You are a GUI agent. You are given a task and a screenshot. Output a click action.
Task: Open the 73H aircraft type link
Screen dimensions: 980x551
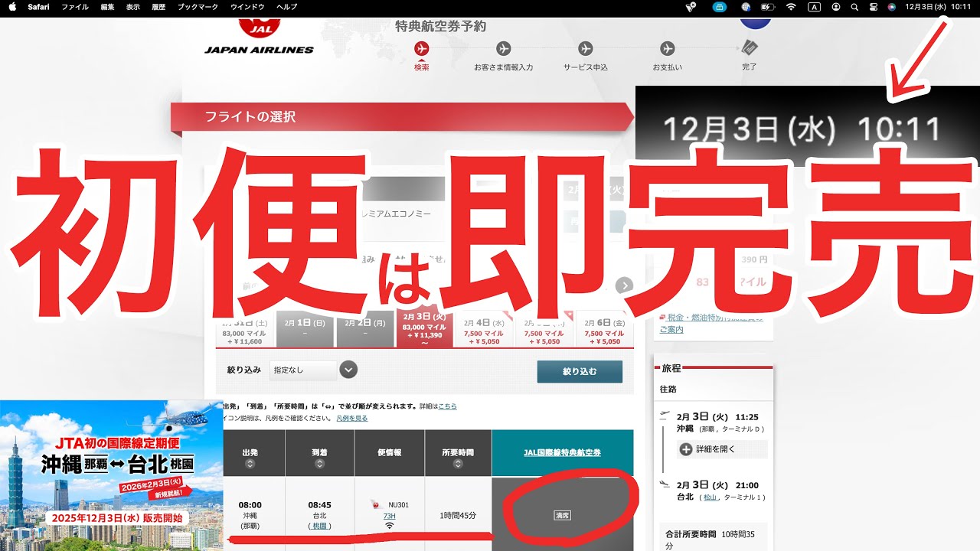point(390,517)
